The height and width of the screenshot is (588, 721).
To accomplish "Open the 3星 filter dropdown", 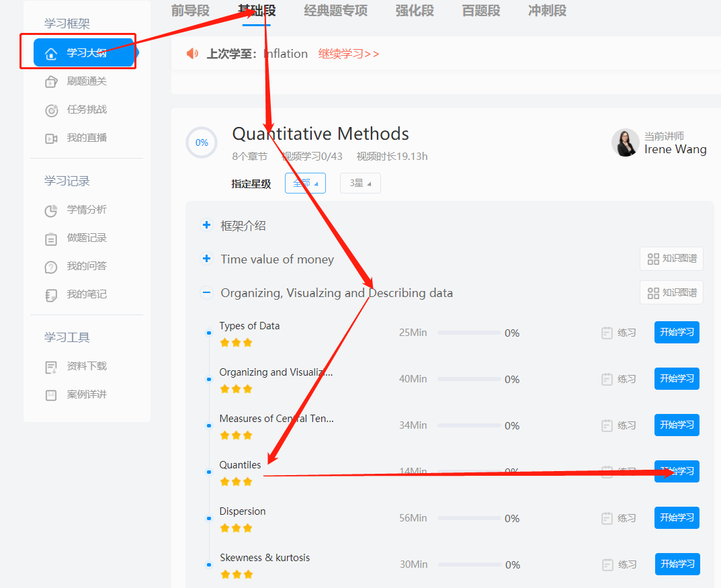I will (x=360, y=183).
